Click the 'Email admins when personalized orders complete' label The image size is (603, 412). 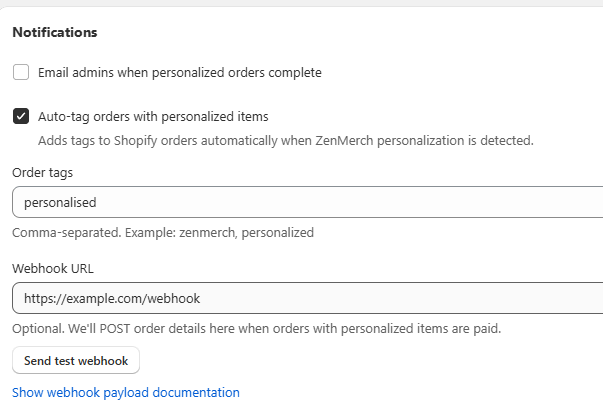point(180,72)
